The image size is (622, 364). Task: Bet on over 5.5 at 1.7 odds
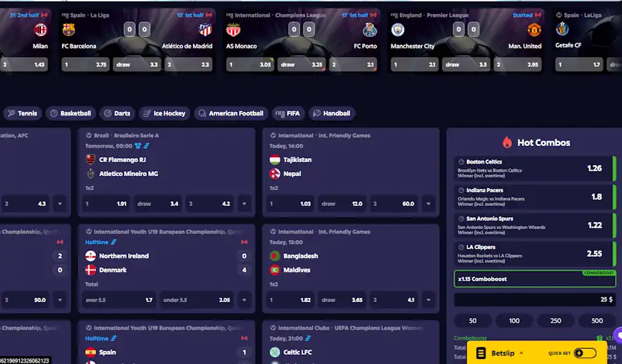click(x=119, y=300)
